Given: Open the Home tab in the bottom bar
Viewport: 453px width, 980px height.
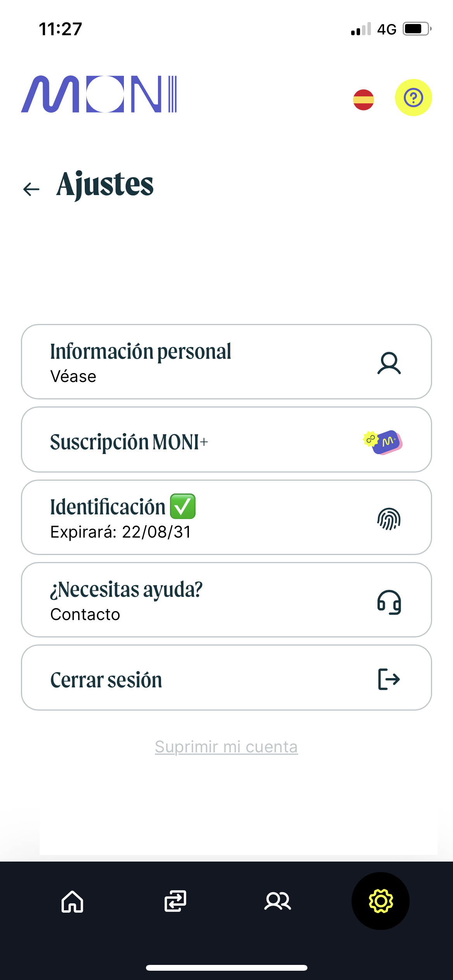Looking at the screenshot, I should coord(72,901).
